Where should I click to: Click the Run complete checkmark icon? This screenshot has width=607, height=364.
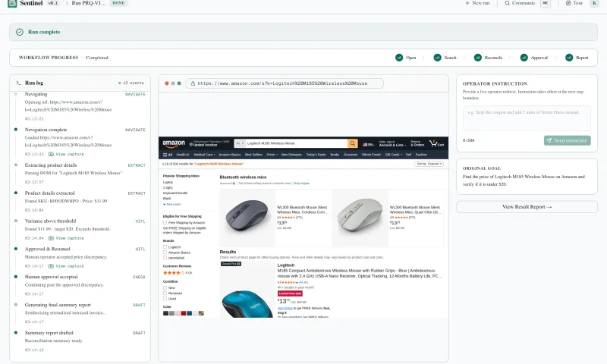pos(20,32)
